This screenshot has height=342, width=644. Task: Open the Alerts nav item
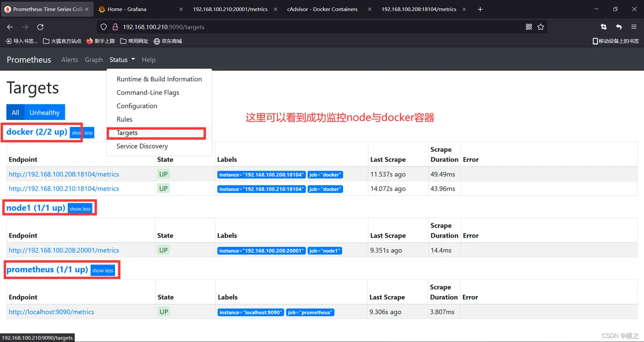click(69, 60)
